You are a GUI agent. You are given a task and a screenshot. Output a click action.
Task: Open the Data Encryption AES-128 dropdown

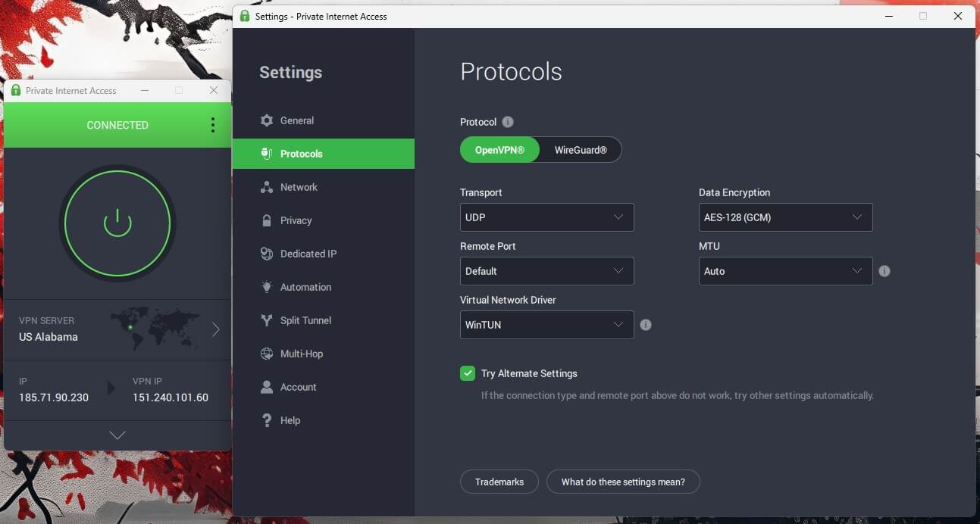tap(785, 217)
